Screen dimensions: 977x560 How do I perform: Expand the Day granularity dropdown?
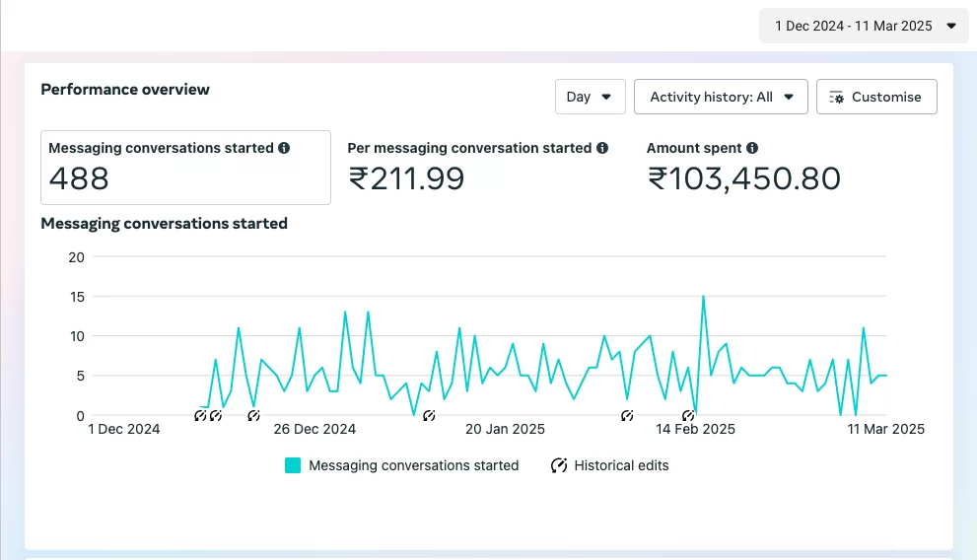(590, 97)
